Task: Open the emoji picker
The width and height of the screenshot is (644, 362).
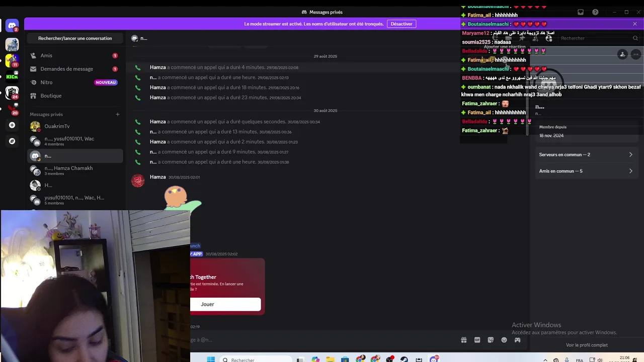Action: pos(504,340)
